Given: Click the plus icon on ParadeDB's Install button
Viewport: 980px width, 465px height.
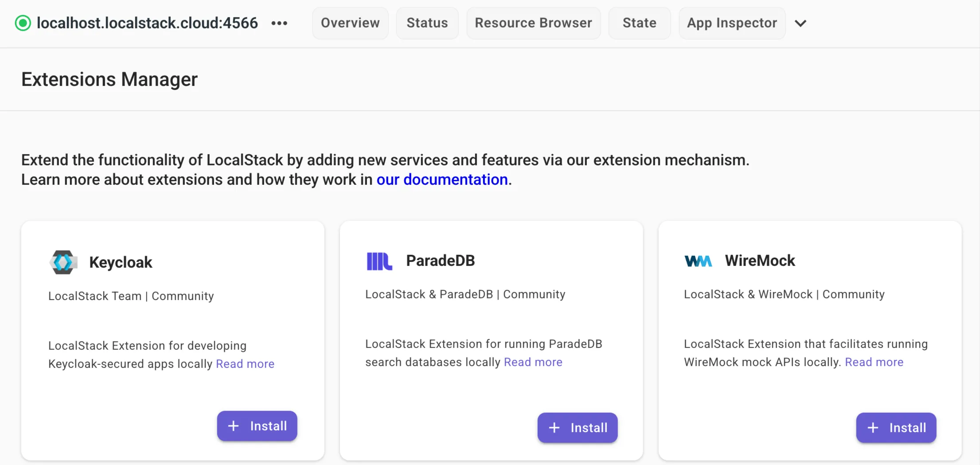Looking at the screenshot, I should coord(554,427).
